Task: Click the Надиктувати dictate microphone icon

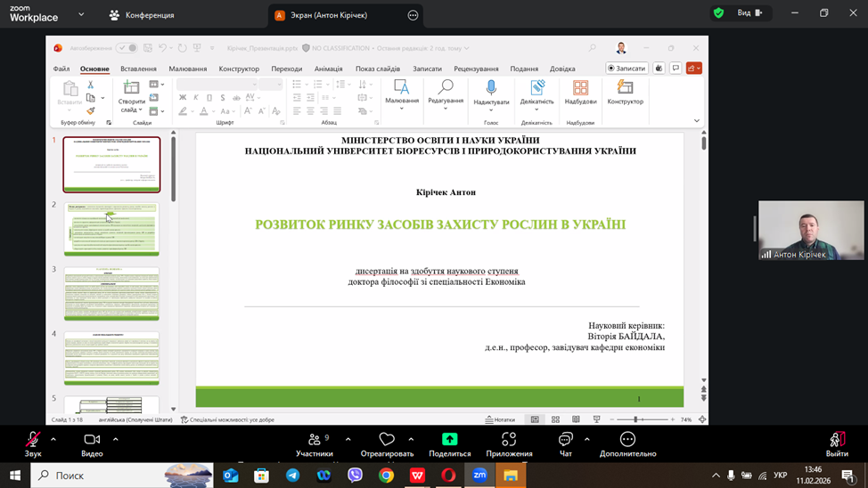Action: pyautogui.click(x=491, y=87)
